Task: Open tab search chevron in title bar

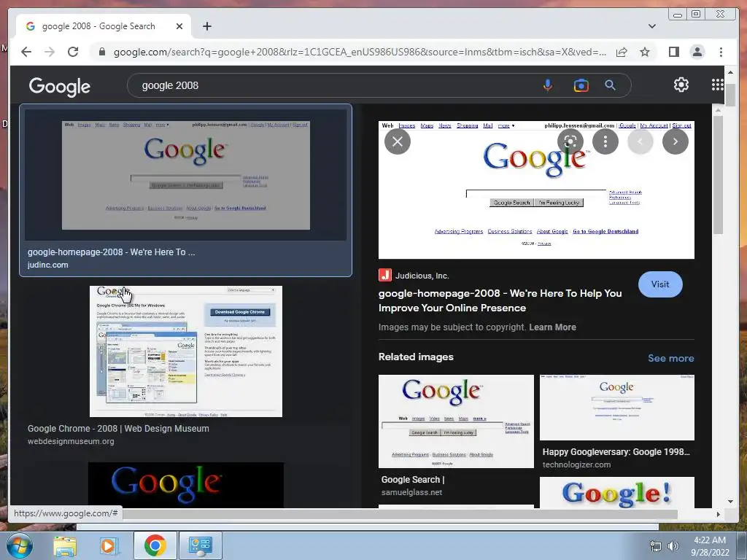Action: (651, 26)
